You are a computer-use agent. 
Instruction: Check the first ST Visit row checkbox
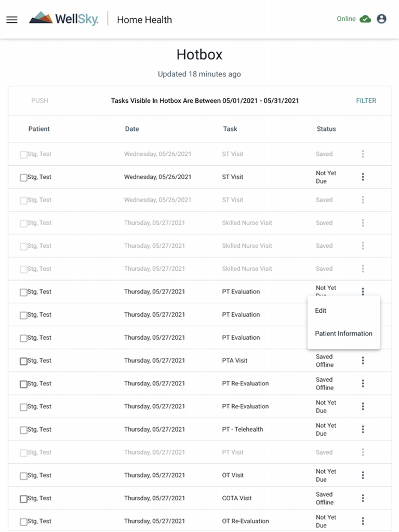pyautogui.click(x=23, y=154)
